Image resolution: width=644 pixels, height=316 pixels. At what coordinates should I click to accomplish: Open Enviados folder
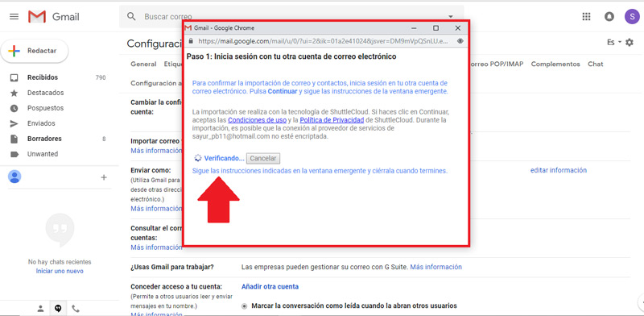pos(41,123)
